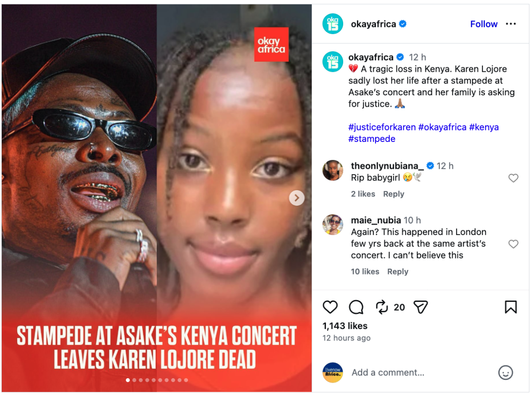The image size is (532, 395).
Task: Follow the okayafrica account
Action: click(x=484, y=24)
